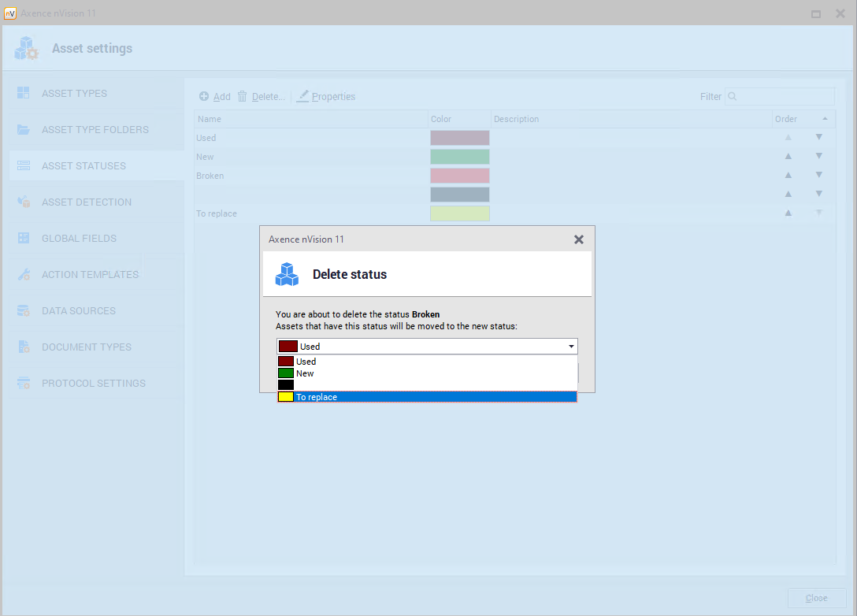Image resolution: width=857 pixels, height=616 pixels.
Task: Switch to the Protocol Settings tab
Action: (93, 383)
